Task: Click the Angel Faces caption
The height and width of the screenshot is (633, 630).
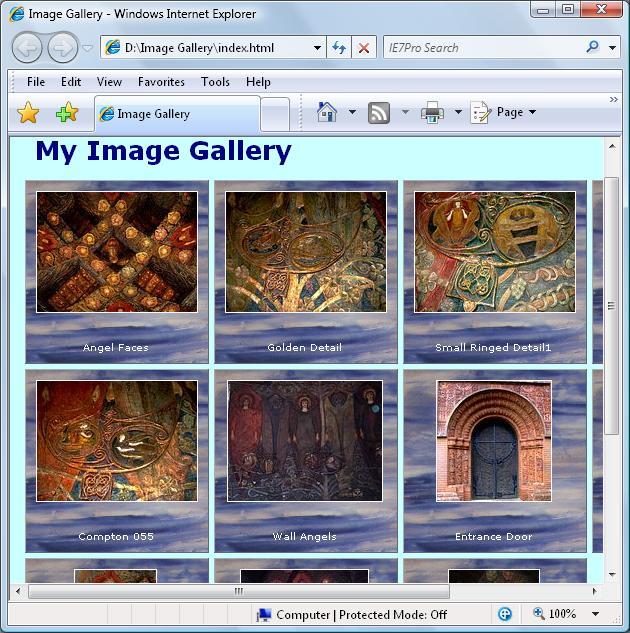Action: [116, 348]
